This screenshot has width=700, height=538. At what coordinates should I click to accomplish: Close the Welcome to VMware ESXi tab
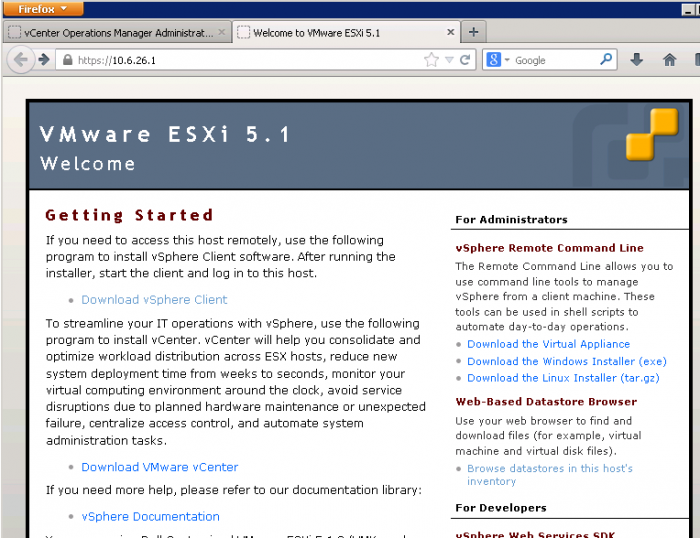click(451, 32)
